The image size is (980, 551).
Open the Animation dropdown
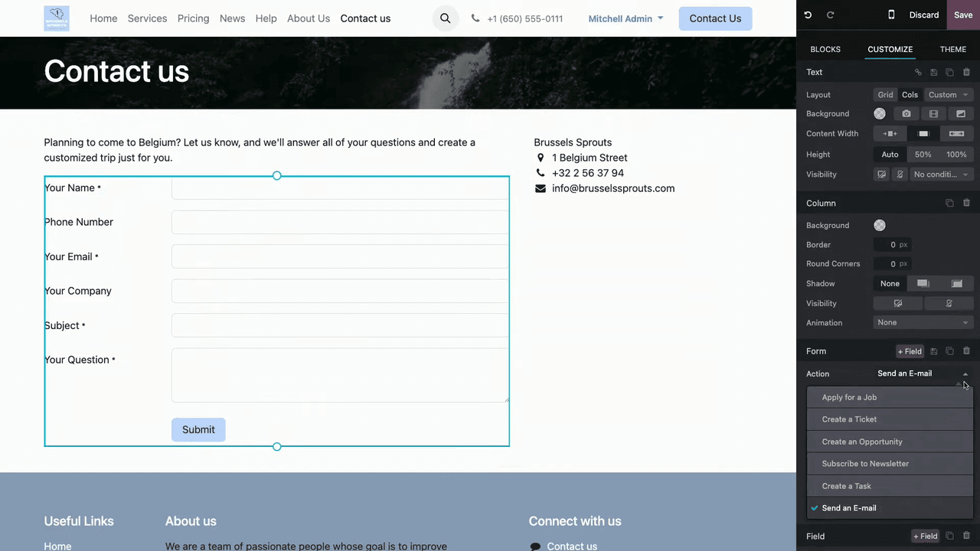(x=923, y=323)
